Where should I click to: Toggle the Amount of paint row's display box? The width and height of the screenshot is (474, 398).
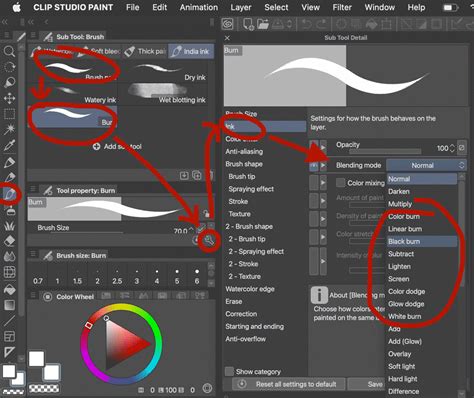point(313,200)
